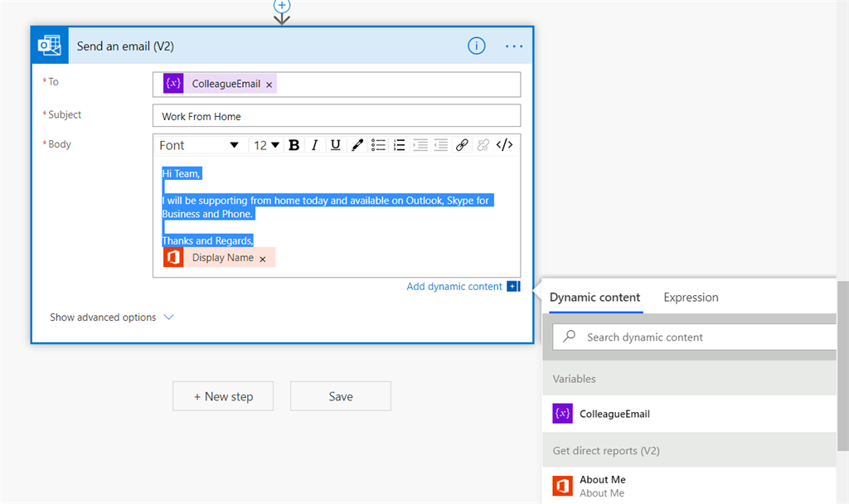
Task: Click the Outlook icon of Send an email
Action: click(50, 46)
